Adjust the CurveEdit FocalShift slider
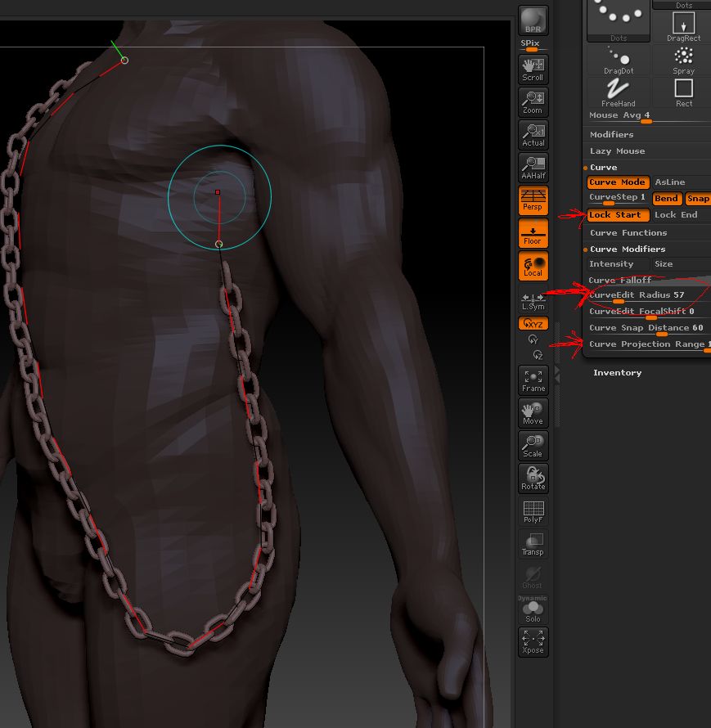 click(x=649, y=312)
